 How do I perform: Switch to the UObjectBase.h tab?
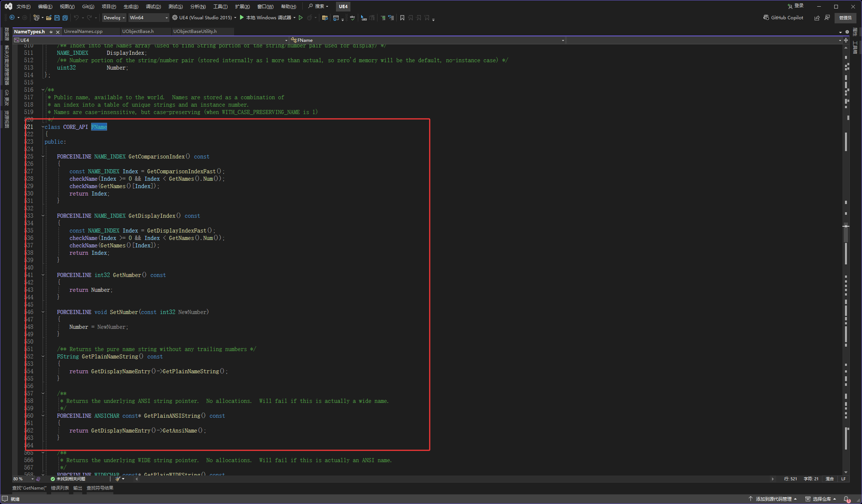[138, 31]
